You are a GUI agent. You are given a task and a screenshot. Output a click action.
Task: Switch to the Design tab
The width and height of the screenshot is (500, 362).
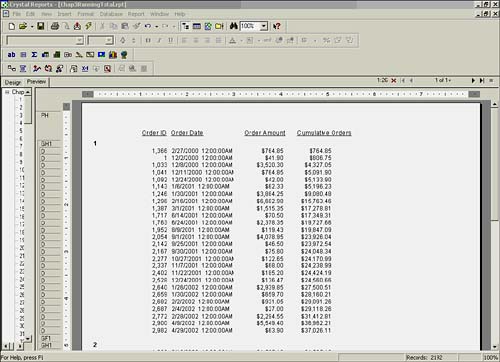[13, 82]
